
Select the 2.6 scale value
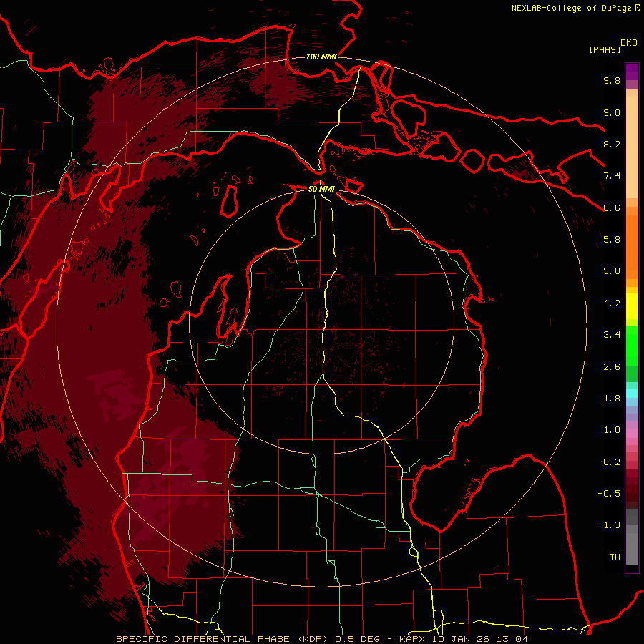click(612, 367)
